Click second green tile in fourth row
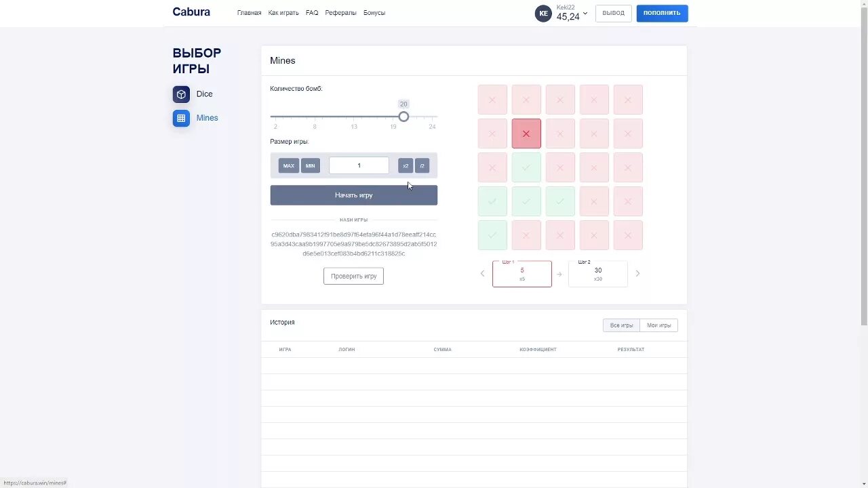 [526, 201]
